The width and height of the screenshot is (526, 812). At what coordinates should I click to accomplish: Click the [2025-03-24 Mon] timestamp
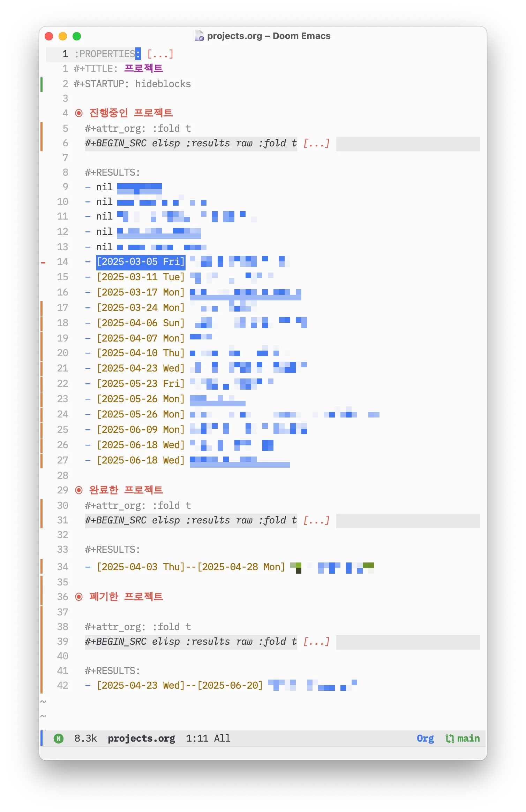141,308
